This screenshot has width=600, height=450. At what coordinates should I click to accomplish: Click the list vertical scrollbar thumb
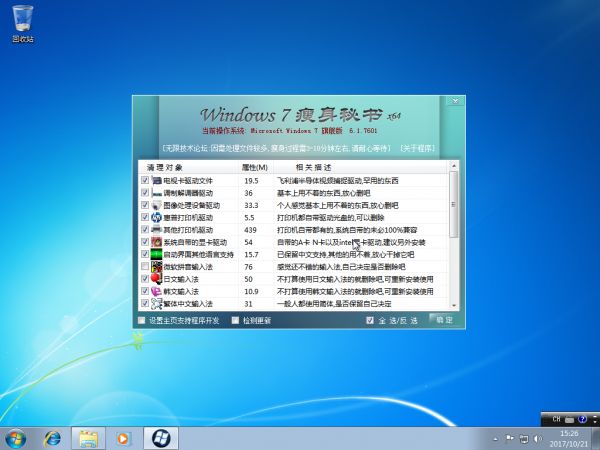click(x=453, y=204)
